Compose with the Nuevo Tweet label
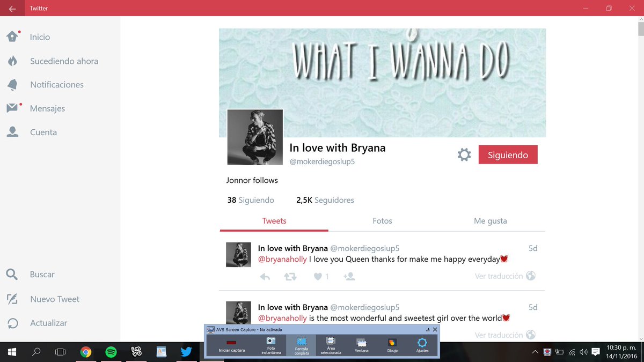 [55, 299]
